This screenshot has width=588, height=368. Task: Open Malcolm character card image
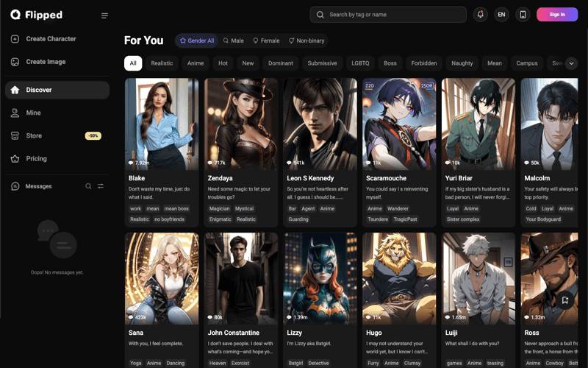click(549, 124)
